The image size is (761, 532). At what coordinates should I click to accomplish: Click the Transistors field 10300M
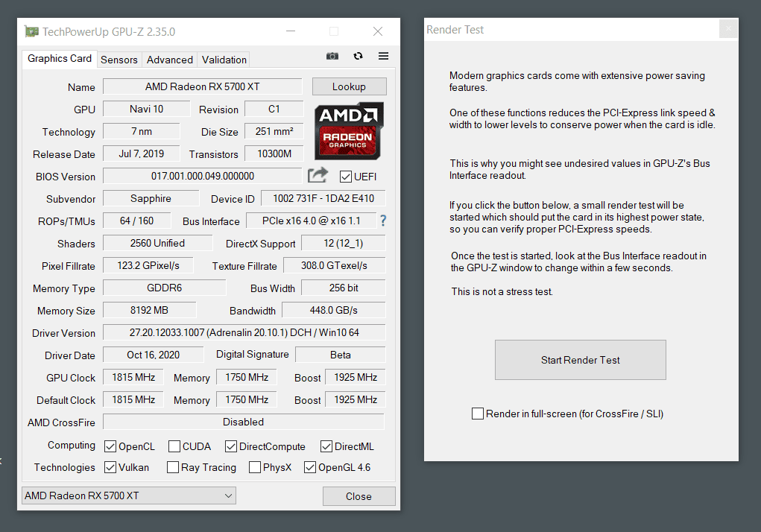click(274, 153)
